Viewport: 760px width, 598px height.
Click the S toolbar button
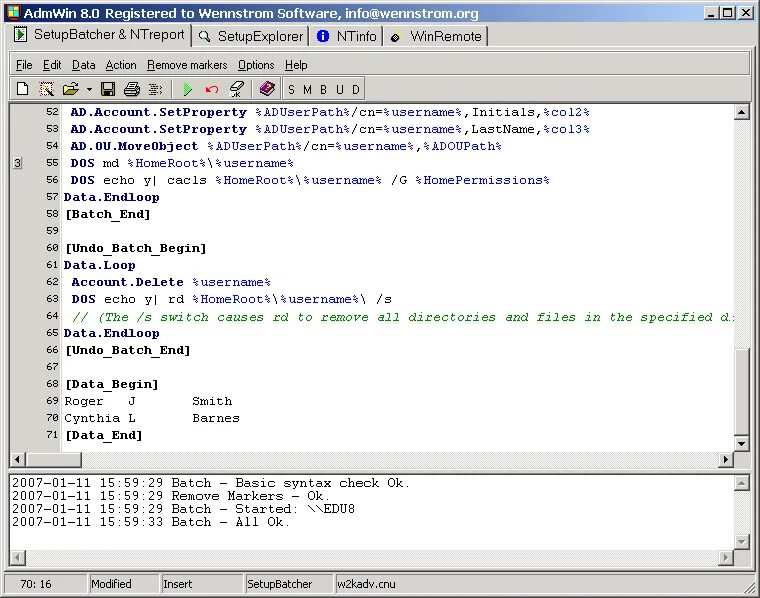coord(291,90)
